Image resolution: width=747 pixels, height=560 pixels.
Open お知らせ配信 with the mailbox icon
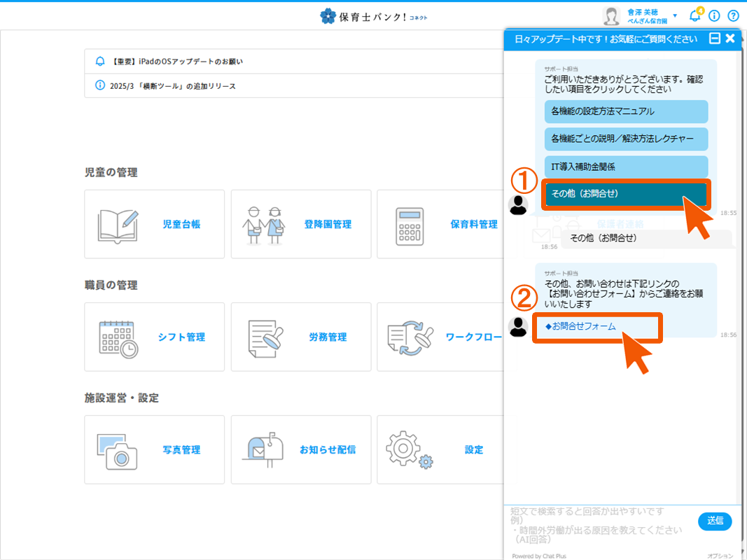301,449
